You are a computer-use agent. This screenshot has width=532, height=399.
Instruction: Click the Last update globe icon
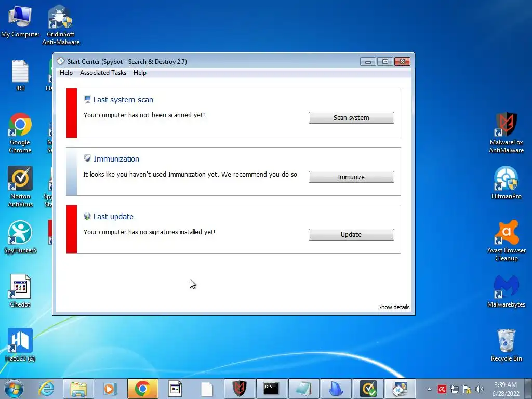click(x=87, y=216)
